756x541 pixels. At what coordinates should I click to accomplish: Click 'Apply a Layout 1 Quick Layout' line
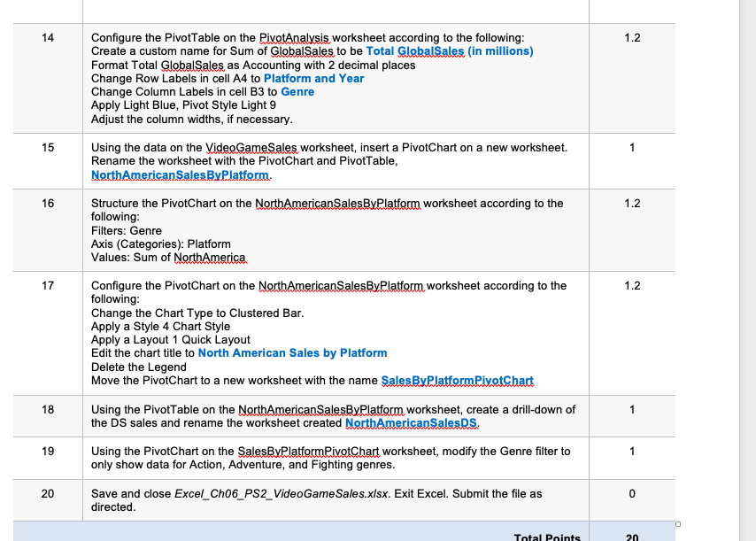click(171, 340)
